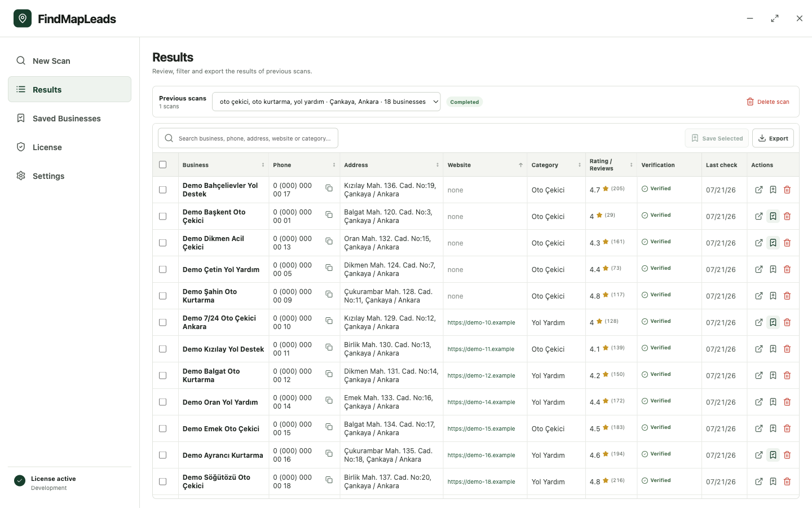Go to Saved Businesses page

coord(69,119)
